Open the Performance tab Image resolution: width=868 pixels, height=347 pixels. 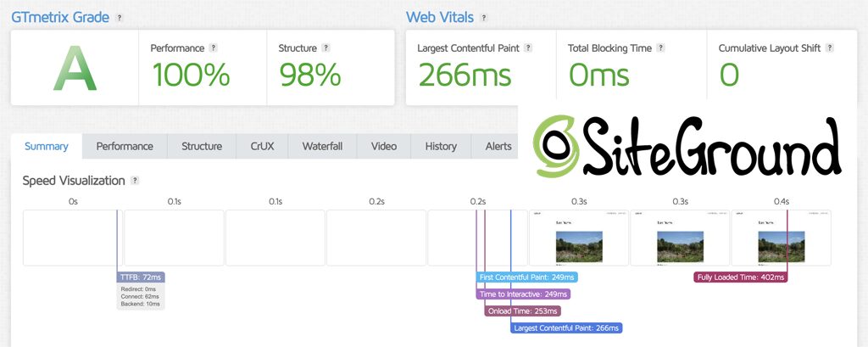125,146
